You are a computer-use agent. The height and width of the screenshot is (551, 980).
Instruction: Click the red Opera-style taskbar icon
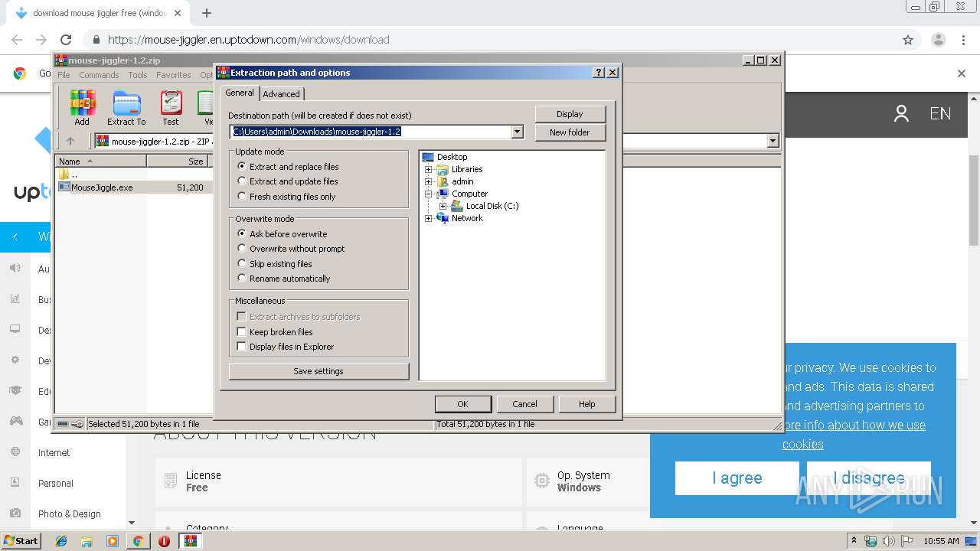[x=164, y=541]
